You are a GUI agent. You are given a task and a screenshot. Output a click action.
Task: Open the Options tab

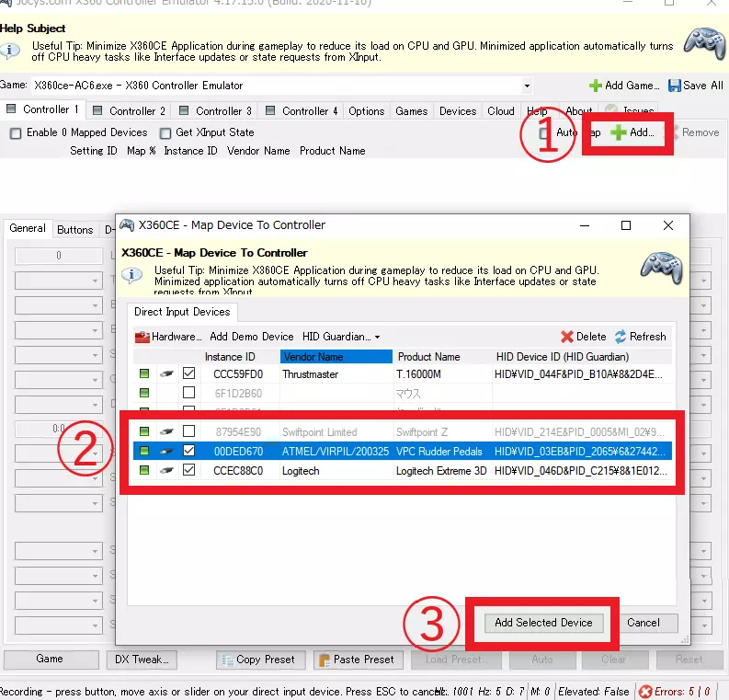(367, 111)
